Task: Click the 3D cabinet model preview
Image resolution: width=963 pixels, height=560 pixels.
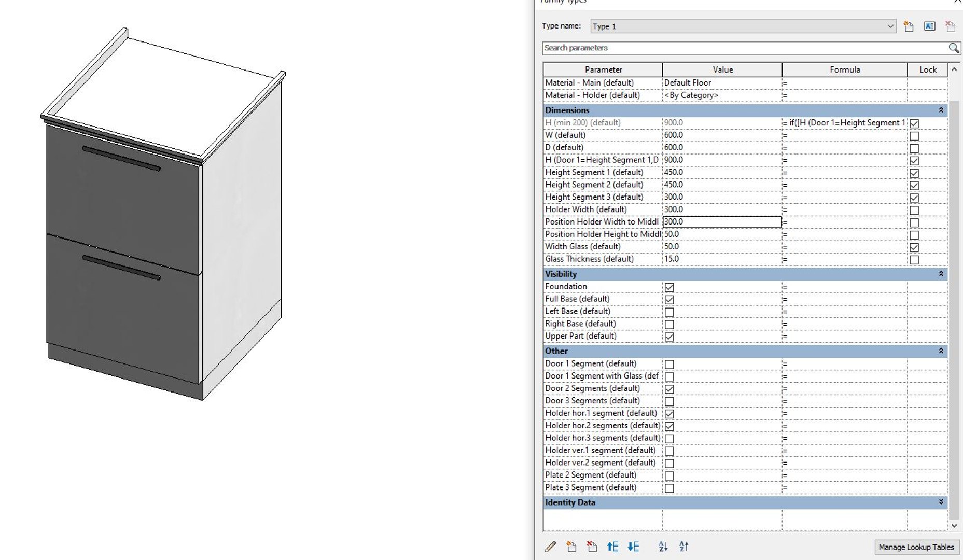Action: [x=163, y=214]
